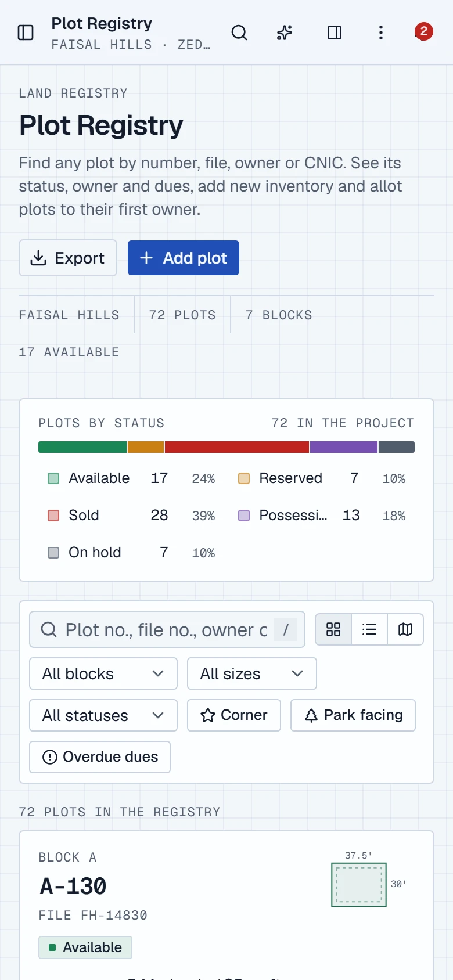
Task: Toggle the Overdue dues filter
Action: (100, 757)
